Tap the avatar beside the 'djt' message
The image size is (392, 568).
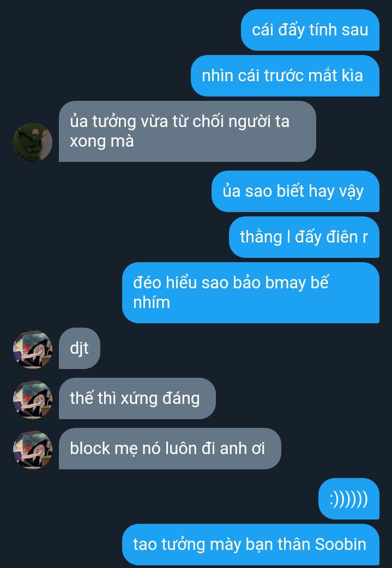point(33,349)
